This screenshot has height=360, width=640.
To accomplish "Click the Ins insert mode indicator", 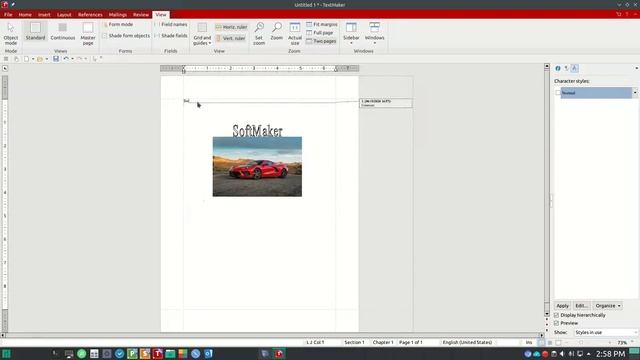I will tap(529, 342).
